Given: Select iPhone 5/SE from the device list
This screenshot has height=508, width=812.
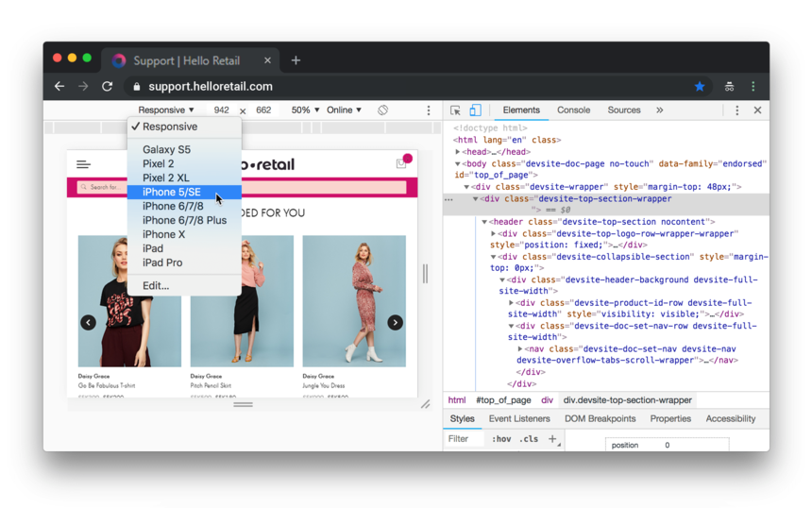Looking at the screenshot, I should (x=172, y=192).
